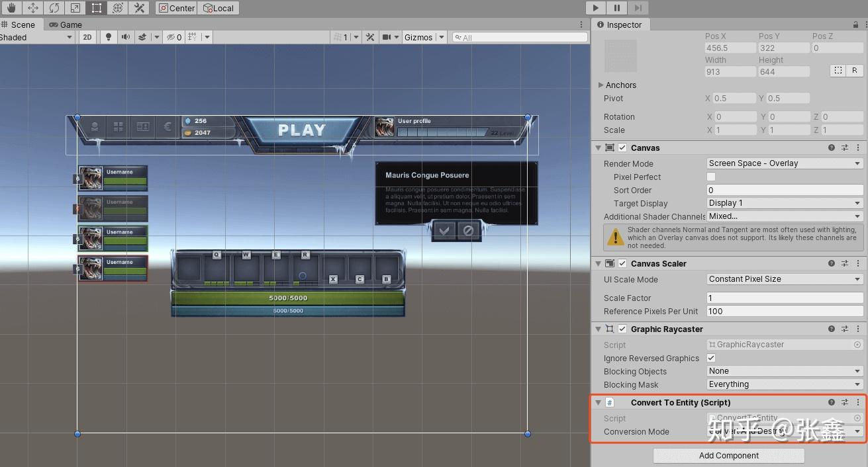Viewport: 868px width, 467px height.
Task: Open Render Mode dropdown
Action: pyautogui.click(x=785, y=163)
